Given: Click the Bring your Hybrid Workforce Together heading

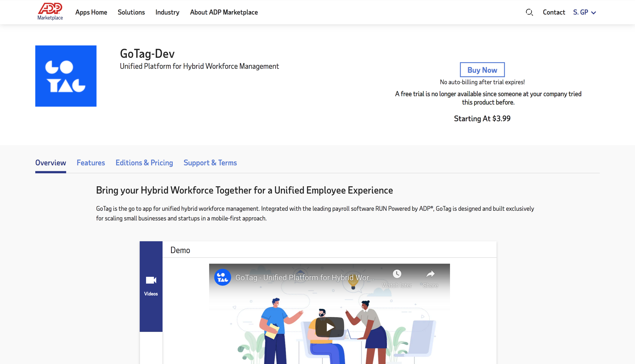Looking at the screenshot, I should pos(245,190).
